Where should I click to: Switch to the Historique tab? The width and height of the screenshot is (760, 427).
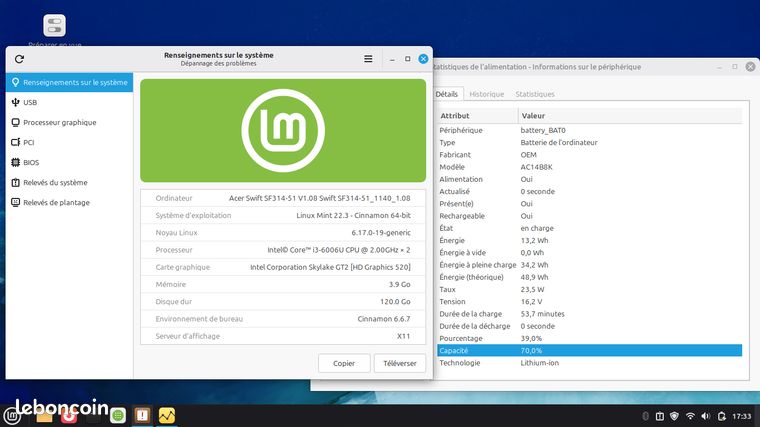(x=487, y=94)
